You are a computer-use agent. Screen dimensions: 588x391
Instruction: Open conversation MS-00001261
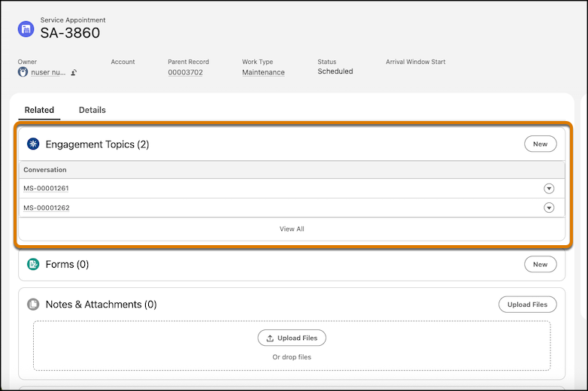(46, 188)
